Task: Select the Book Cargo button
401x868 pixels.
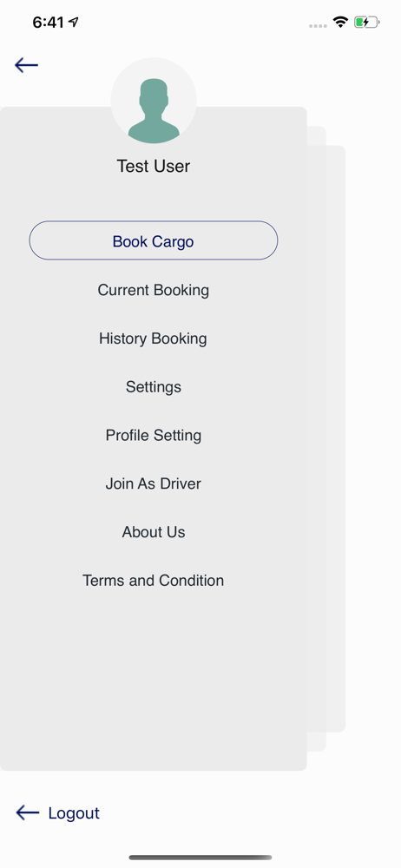Action: pos(154,240)
